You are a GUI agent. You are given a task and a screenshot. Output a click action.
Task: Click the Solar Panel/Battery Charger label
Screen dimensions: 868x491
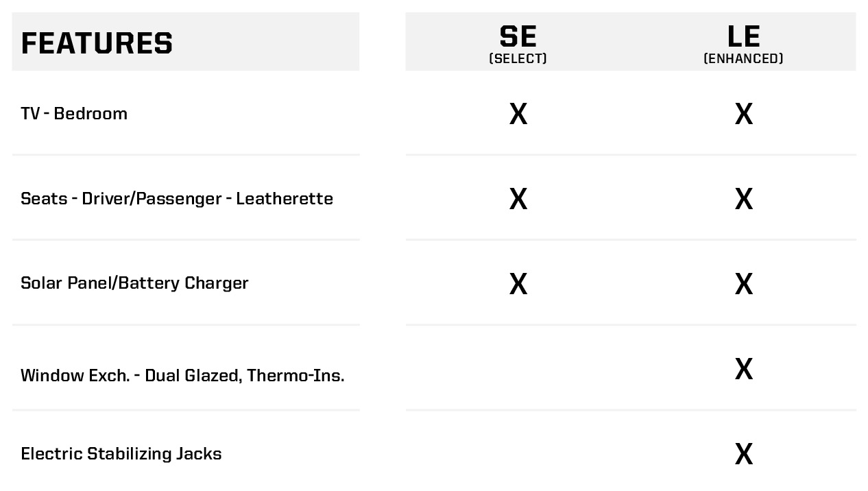click(134, 283)
